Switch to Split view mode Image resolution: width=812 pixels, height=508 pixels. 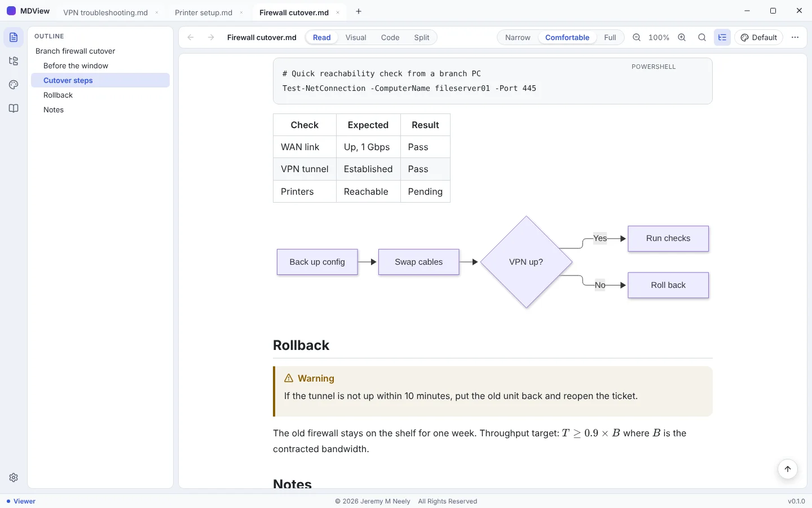pyautogui.click(x=422, y=38)
